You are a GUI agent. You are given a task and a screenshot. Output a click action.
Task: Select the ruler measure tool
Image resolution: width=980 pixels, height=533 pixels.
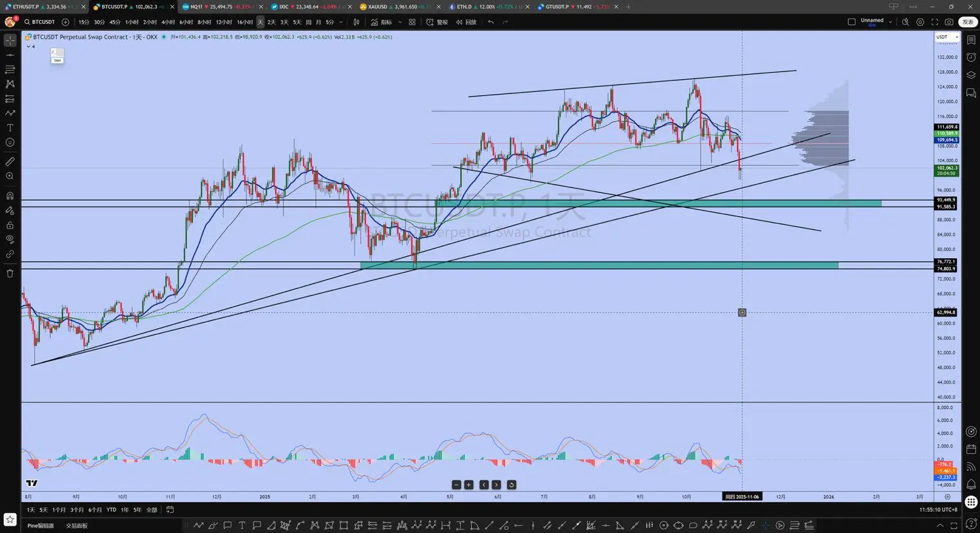10,162
